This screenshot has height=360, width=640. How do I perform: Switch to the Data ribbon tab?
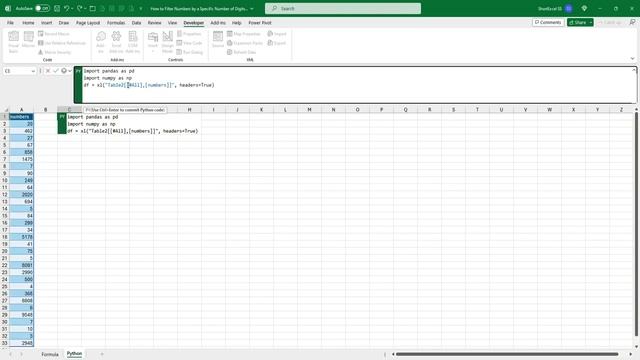136,23
